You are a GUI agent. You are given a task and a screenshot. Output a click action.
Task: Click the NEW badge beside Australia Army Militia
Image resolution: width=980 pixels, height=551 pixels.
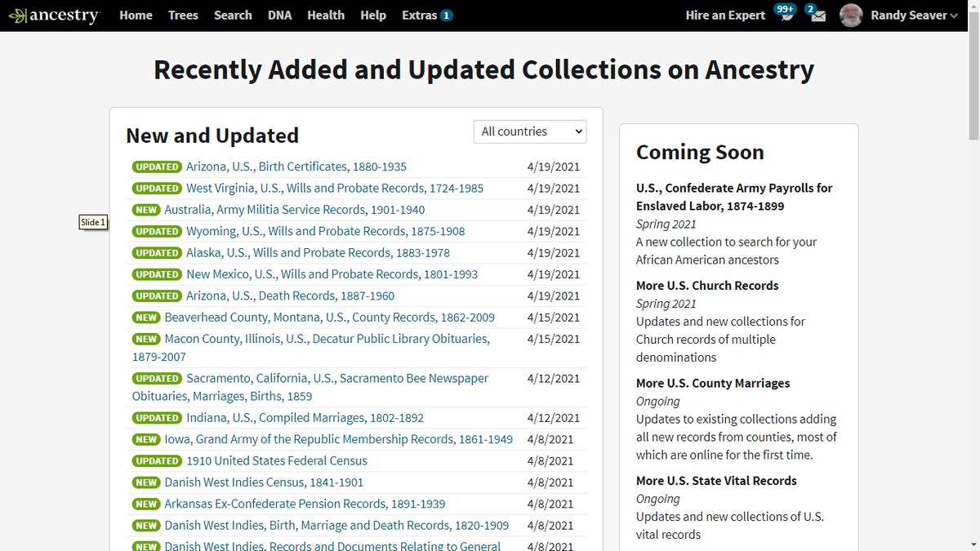(x=146, y=210)
